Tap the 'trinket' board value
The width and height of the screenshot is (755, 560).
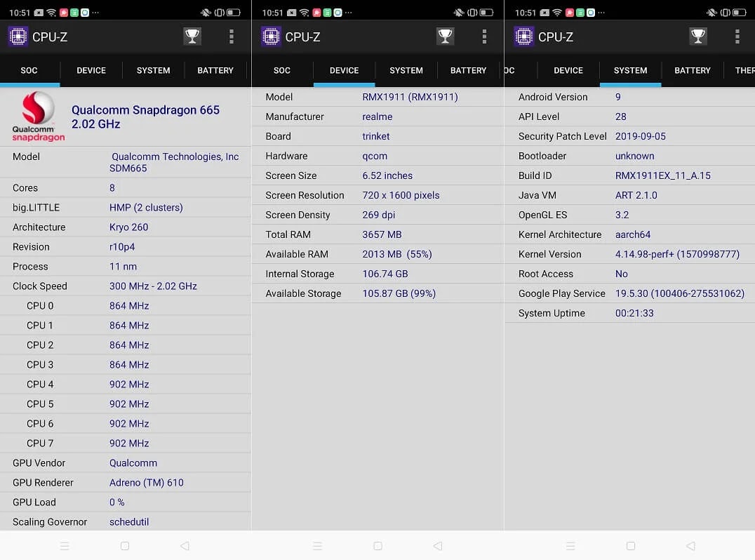[375, 136]
